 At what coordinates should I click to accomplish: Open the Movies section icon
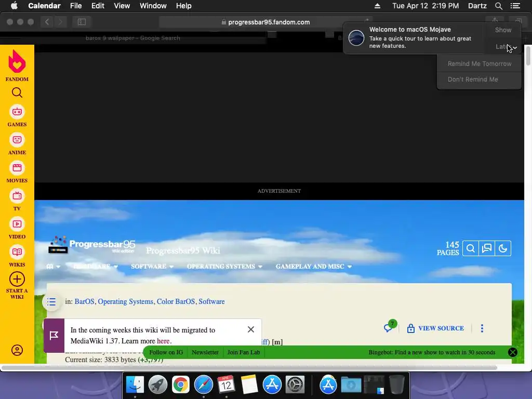(x=17, y=168)
